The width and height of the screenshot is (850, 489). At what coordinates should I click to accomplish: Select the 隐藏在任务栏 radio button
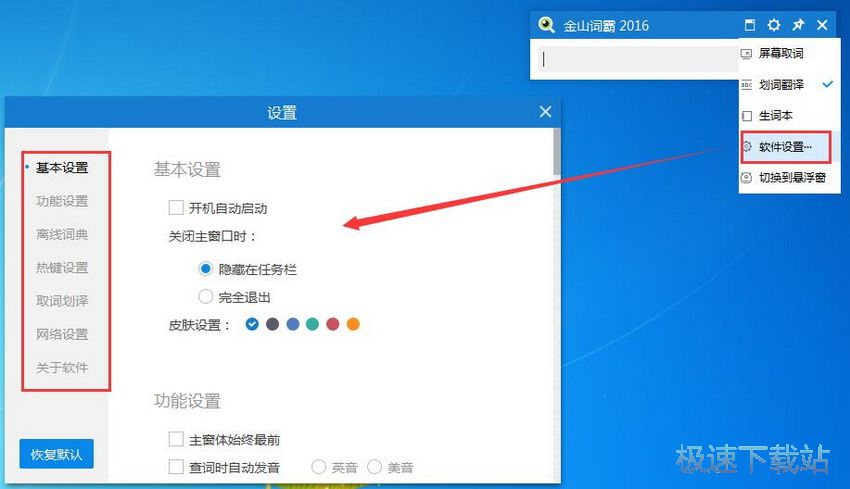205,268
